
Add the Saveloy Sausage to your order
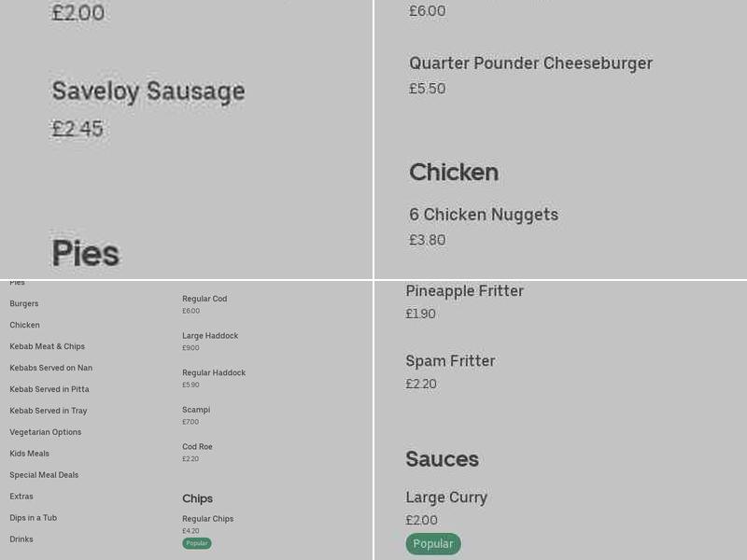pos(148,91)
